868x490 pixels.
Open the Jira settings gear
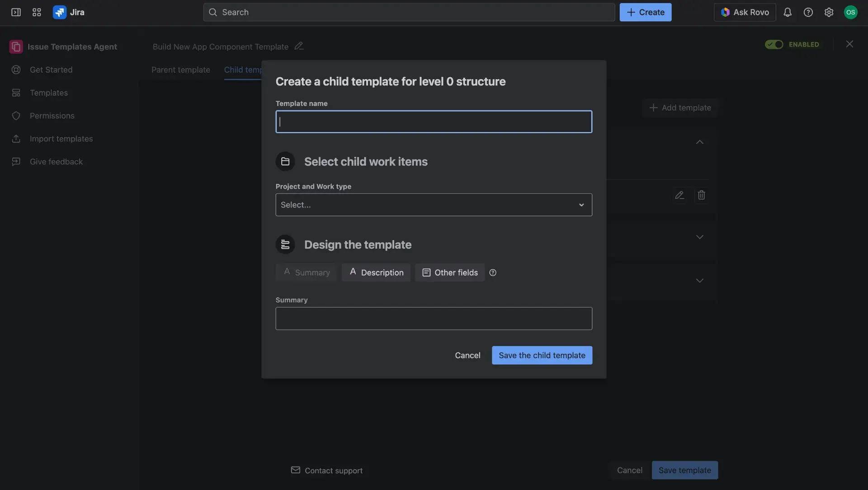pos(829,12)
